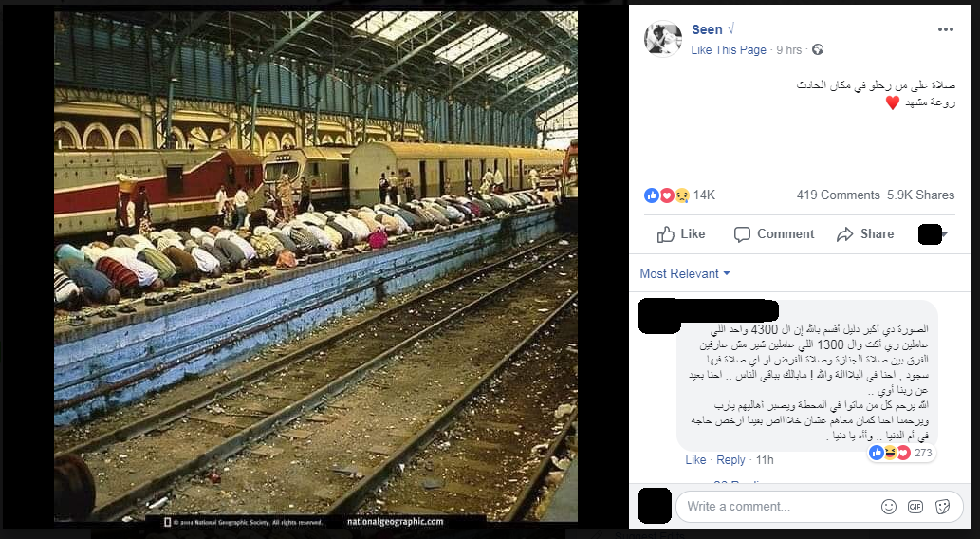Open the sticker picker in comment box
The height and width of the screenshot is (539, 980).
[x=942, y=507]
